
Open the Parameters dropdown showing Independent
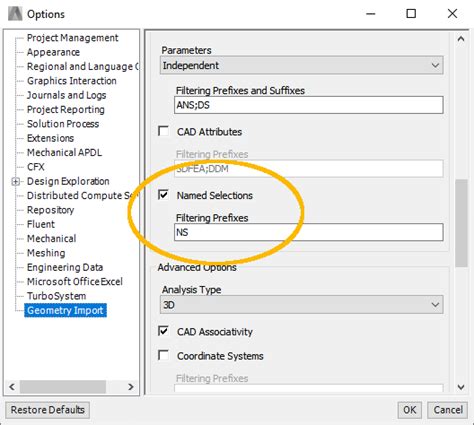point(302,65)
